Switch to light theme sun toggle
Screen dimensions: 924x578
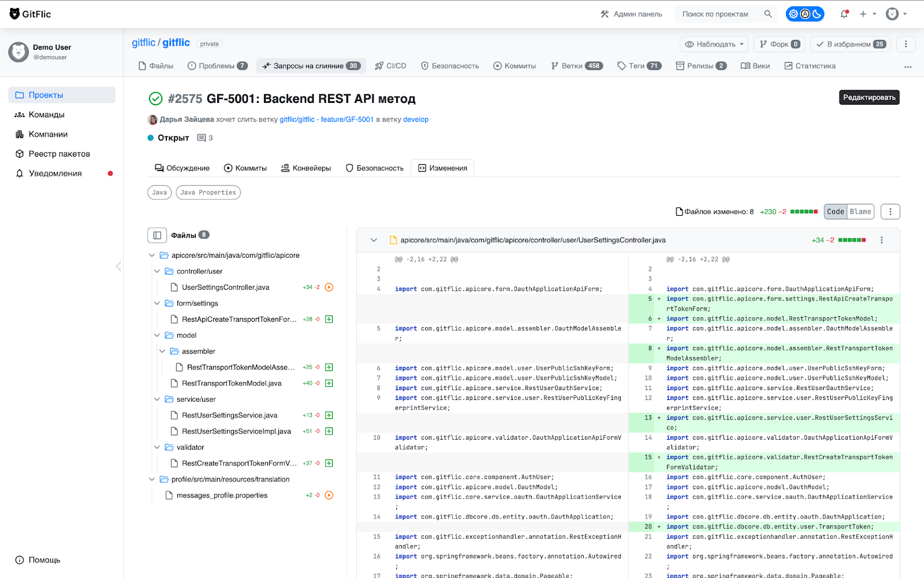(x=793, y=14)
